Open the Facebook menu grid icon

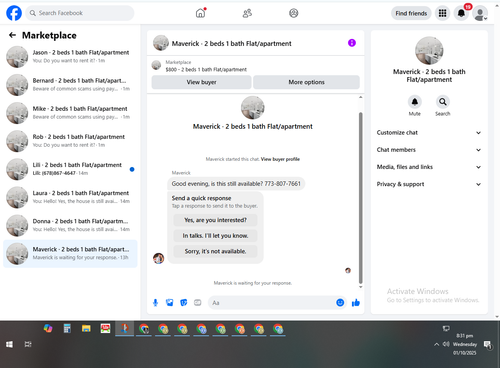click(x=442, y=13)
